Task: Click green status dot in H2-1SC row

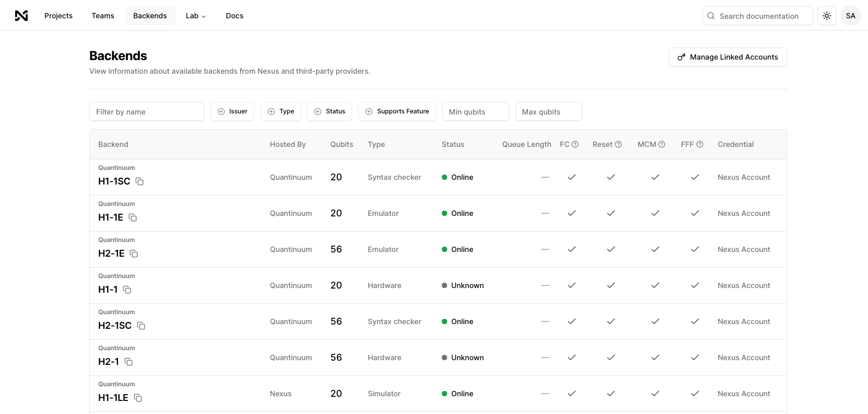Action: coord(444,321)
